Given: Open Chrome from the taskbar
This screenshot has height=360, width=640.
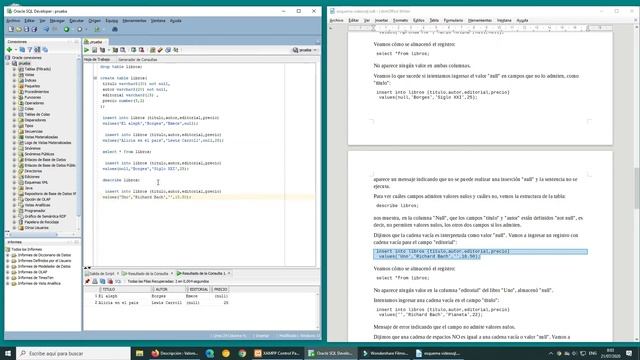Looking at the screenshot, I should coord(242,353).
